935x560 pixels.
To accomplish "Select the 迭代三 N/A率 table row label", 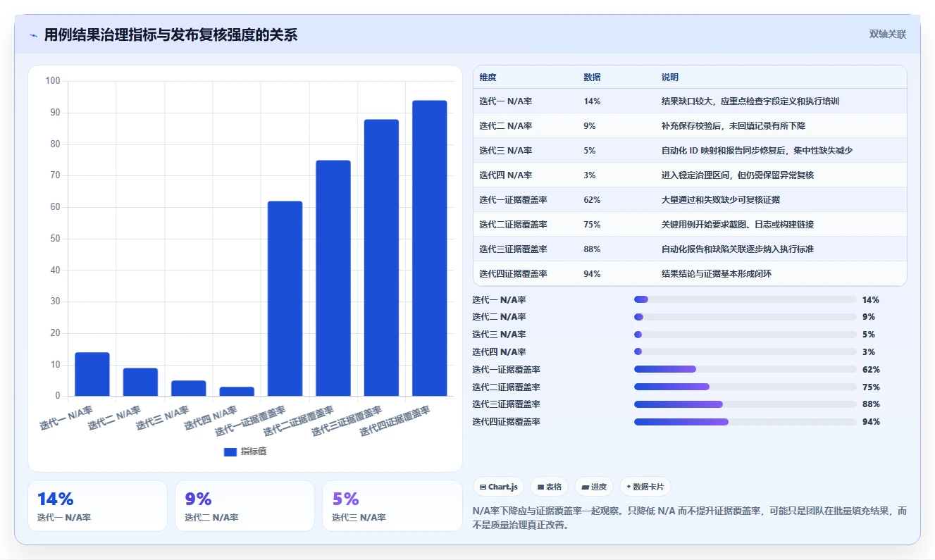I will (505, 151).
